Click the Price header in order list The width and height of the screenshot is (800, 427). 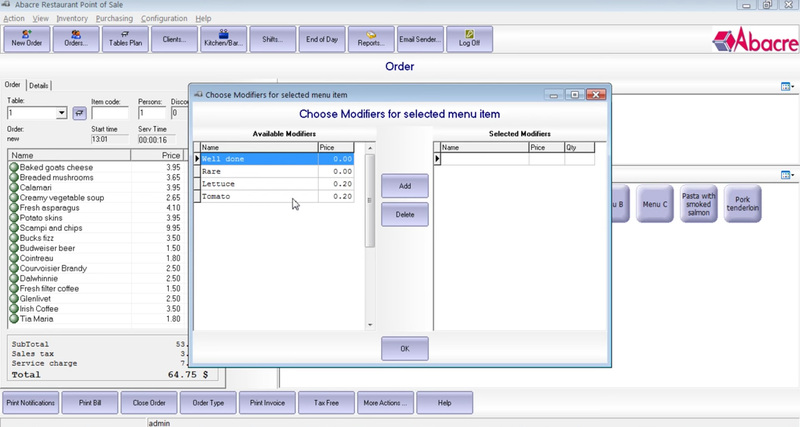(156, 155)
